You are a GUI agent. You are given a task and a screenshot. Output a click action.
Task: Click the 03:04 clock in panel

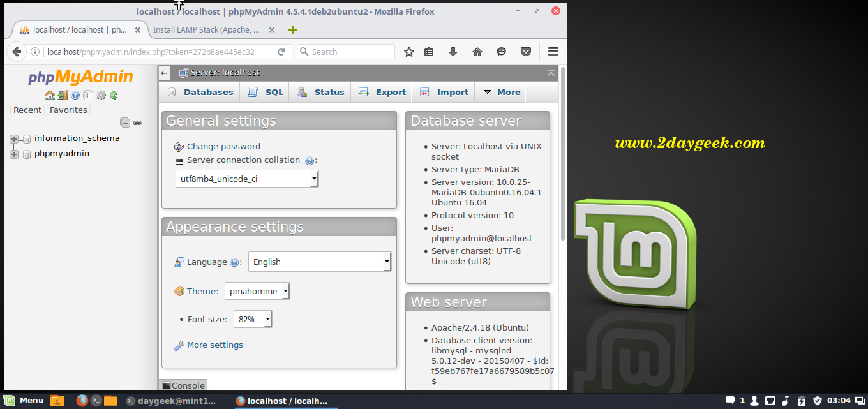pyautogui.click(x=839, y=401)
